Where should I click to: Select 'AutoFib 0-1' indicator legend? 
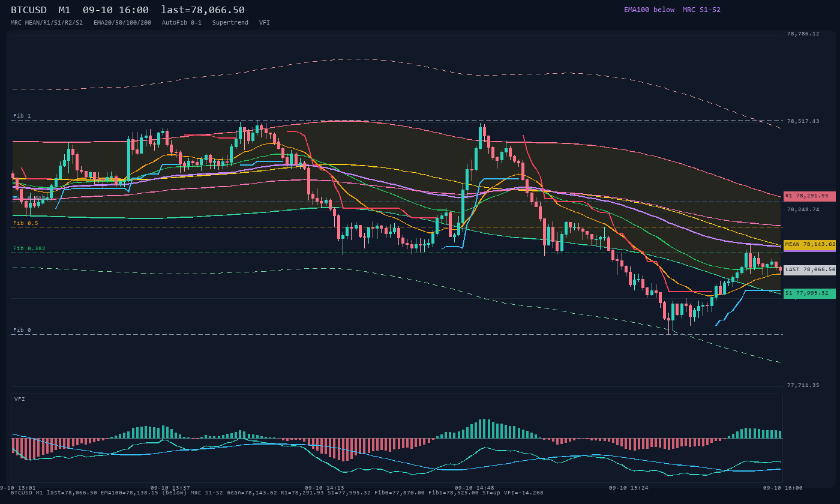[x=182, y=22]
